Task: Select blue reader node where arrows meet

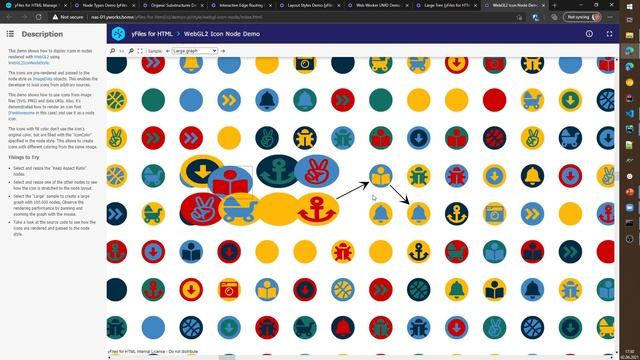Action: 380,176
